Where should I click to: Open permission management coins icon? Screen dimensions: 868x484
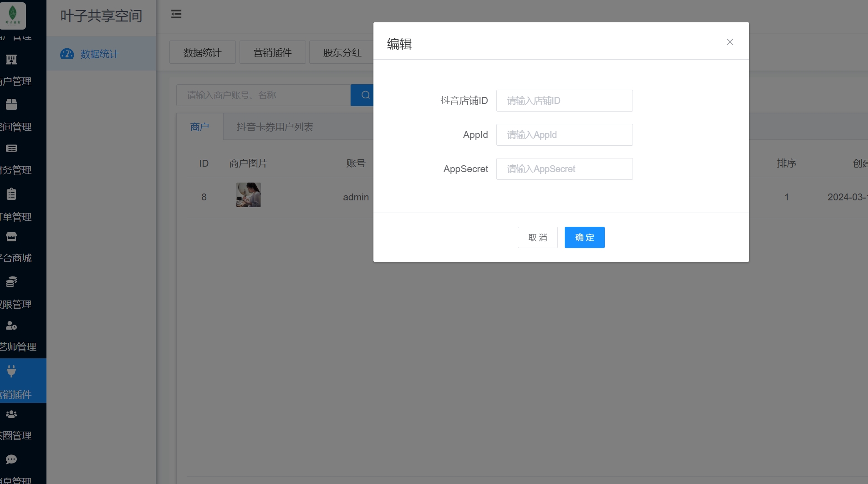pyautogui.click(x=11, y=282)
